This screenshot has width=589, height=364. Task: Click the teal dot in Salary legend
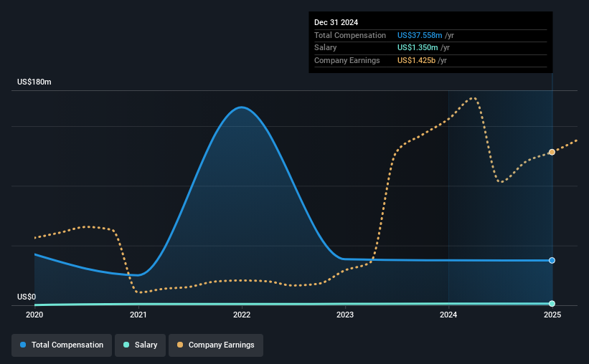[x=126, y=345]
